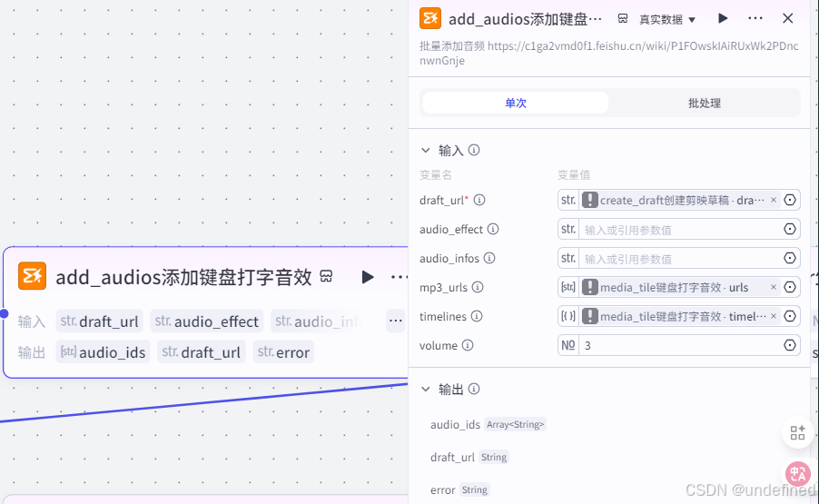The image size is (819, 504).
Task: Click the floating add-node grid button
Action: pyautogui.click(x=797, y=432)
